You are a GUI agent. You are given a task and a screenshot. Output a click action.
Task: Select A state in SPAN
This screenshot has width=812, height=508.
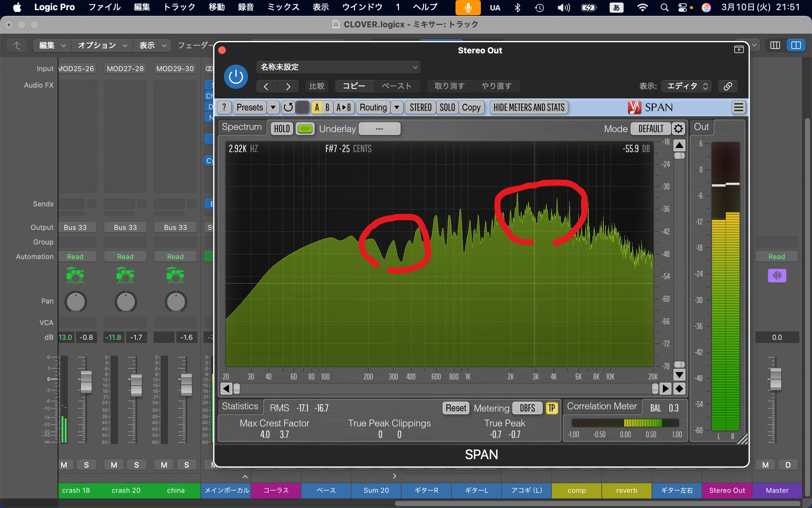[x=317, y=108]
